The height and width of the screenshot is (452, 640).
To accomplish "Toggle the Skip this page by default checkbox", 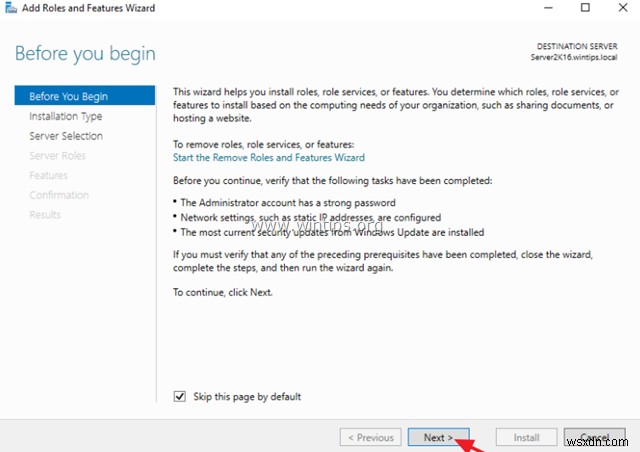I will tap(180, 396).
